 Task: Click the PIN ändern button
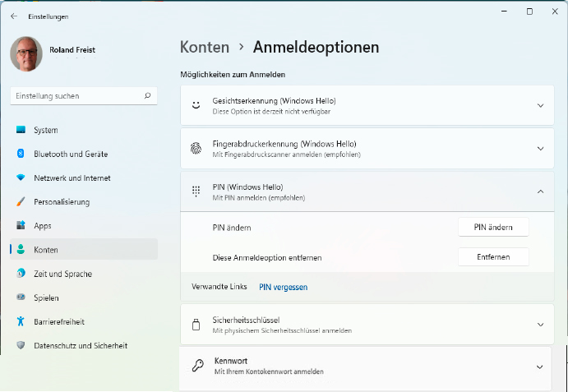(x=493, y=227)
